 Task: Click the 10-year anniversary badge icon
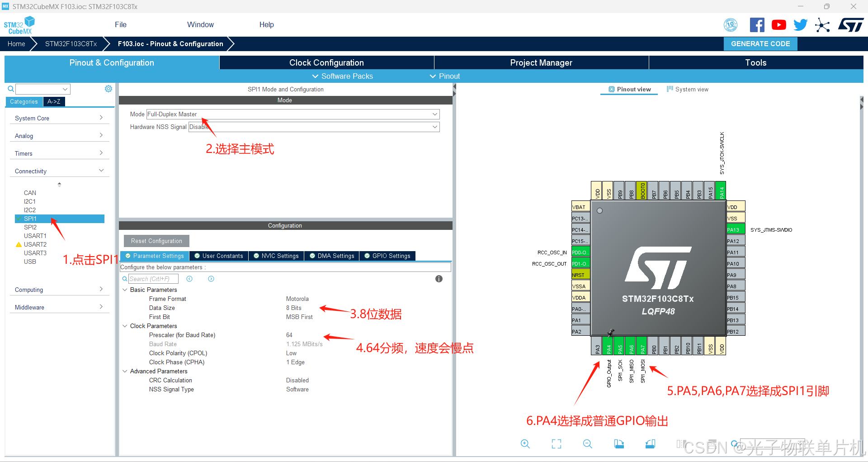click(x=731, y=25)
